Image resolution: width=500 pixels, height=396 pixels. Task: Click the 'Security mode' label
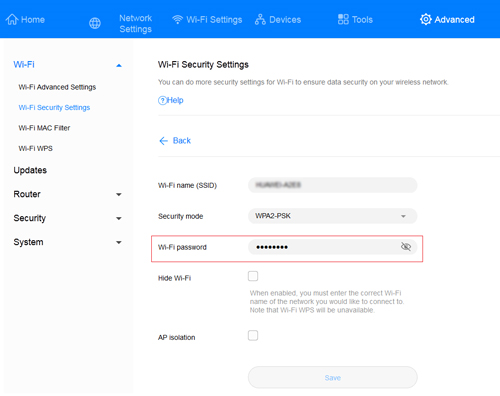(x=180, y=216)
